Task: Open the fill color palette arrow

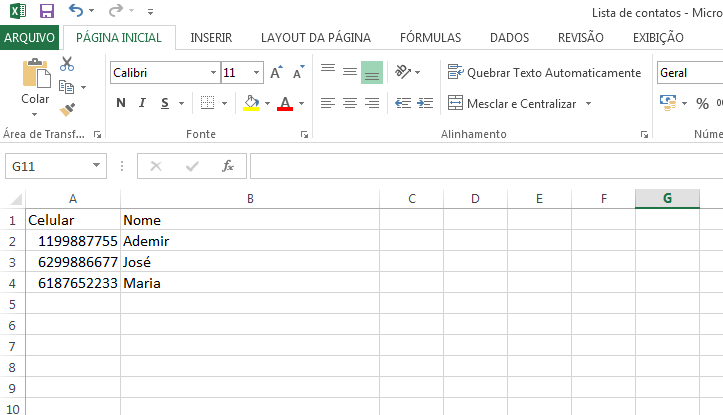Action: [267, 103]
